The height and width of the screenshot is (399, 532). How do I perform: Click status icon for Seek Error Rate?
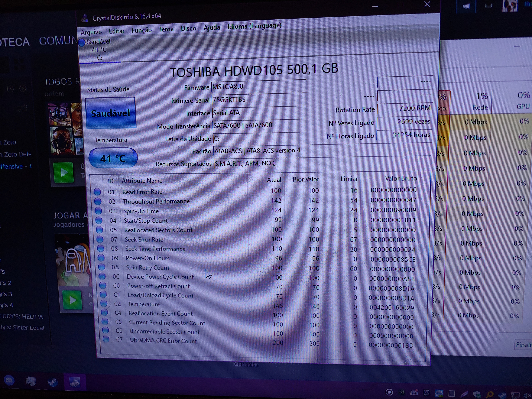(100, 239)
